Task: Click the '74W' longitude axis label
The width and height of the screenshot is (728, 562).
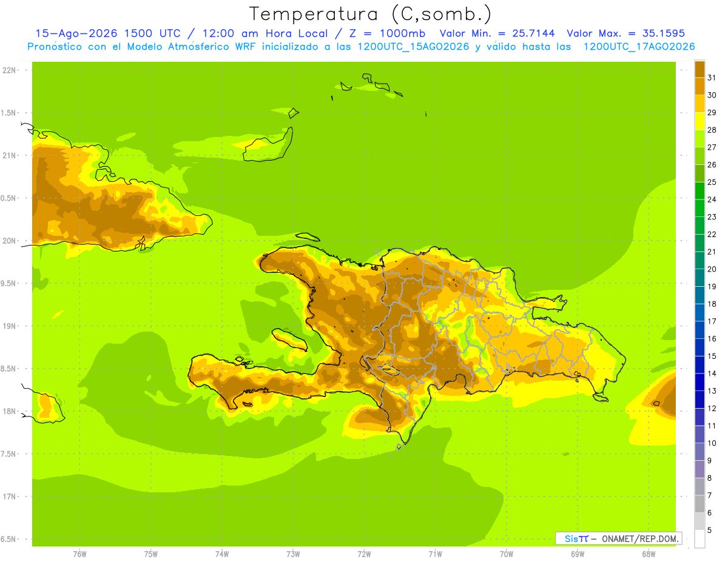Action: [x=222, y=554]
